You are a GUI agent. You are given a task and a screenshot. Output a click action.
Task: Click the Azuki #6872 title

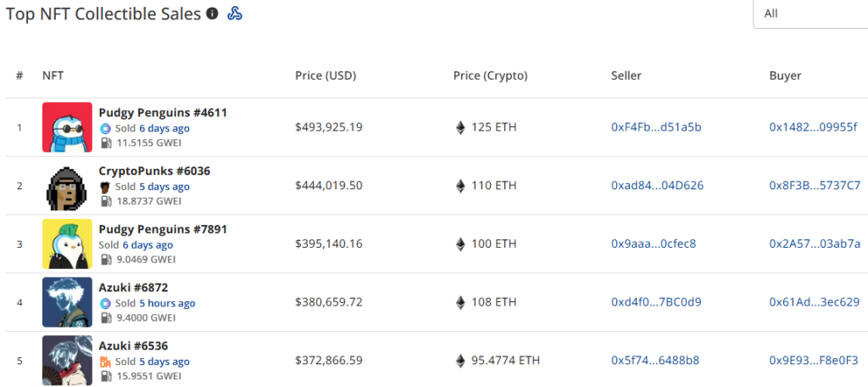(x=133, y=288)
